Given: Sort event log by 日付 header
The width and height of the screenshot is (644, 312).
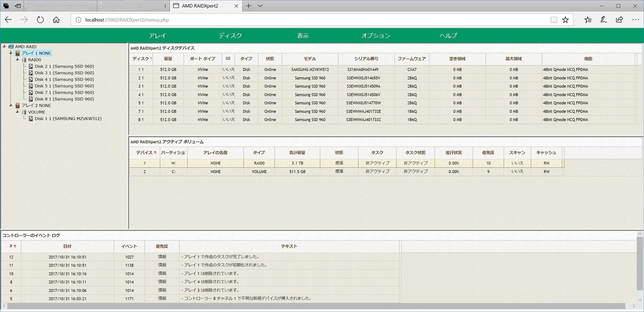Looking at the screenshot, I should click(67, 246).
